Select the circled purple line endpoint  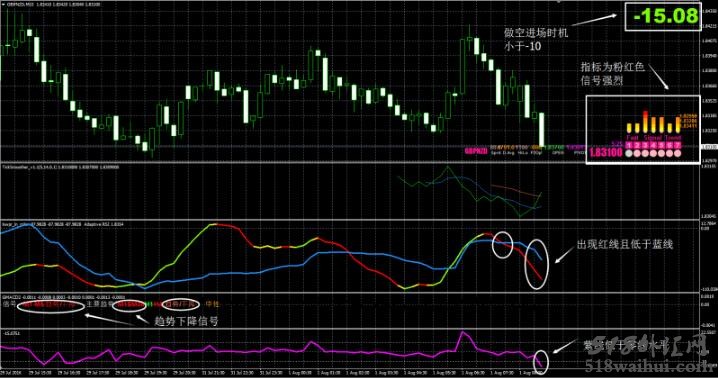541,361
